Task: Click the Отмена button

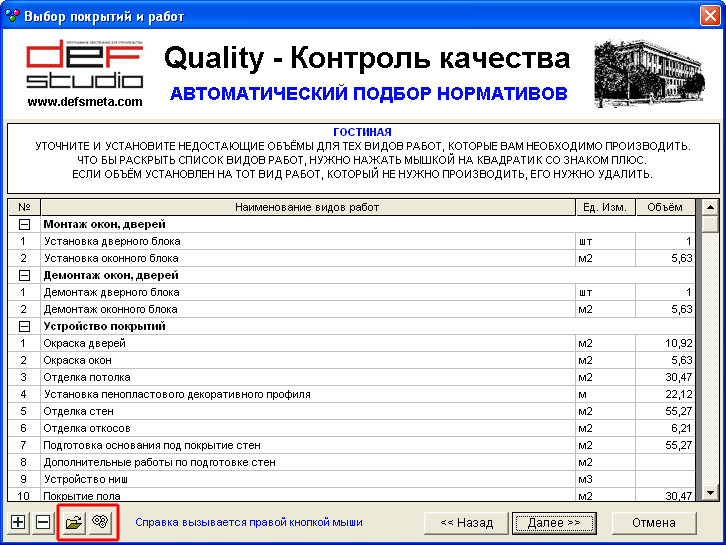Action: click(653, 522)
